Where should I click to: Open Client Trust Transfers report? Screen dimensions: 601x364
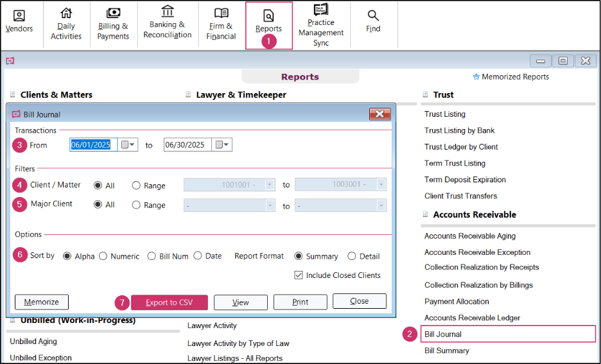tap(460, 196)
